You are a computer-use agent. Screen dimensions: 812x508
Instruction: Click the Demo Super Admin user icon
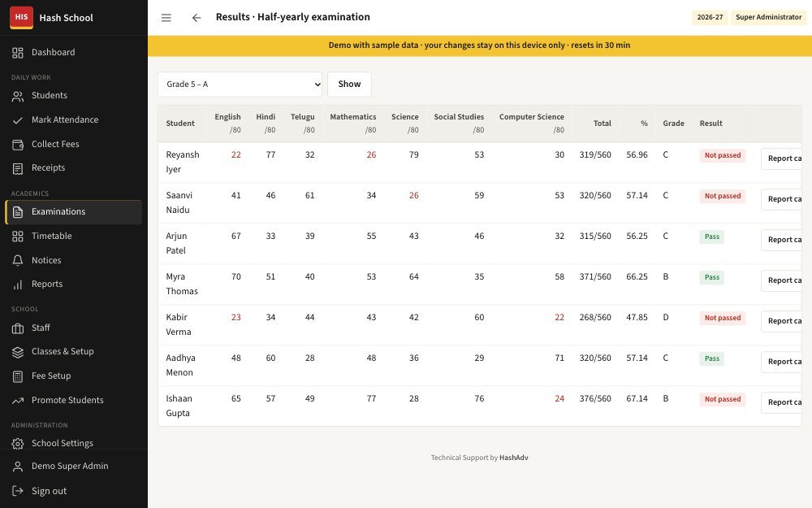click(x=18, y=467)
